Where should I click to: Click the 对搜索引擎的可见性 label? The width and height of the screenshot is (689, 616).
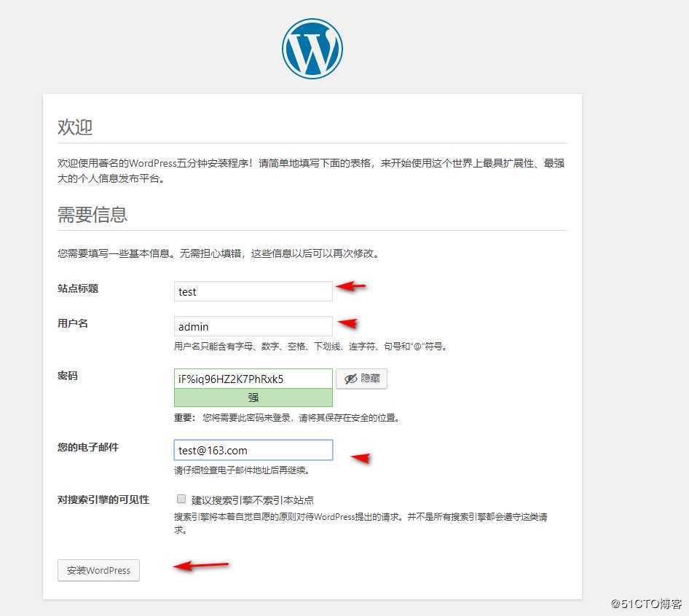coord(103,500)
